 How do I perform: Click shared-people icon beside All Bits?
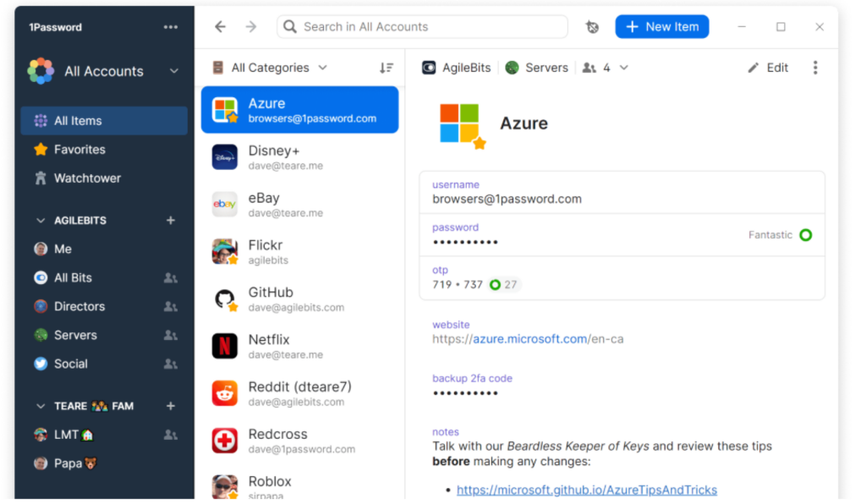(171, 277)
